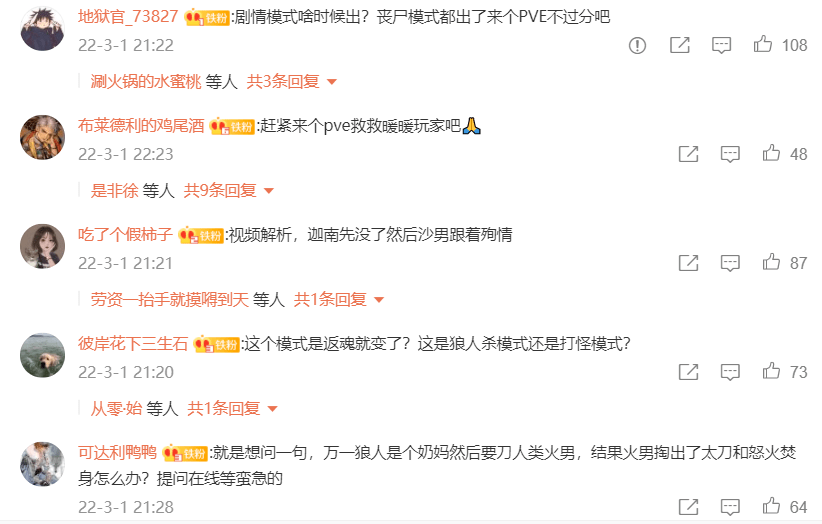Like the comment with 108 likes
The width and height of the screenshot is (822, 524).
click(763, 45)
